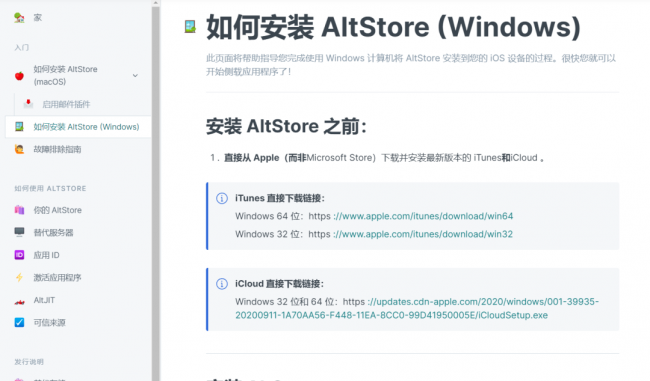650x381 pixels.
Task: Click the mail plugin icon beside 启用邮件插件
Action: tap(28, 104)
